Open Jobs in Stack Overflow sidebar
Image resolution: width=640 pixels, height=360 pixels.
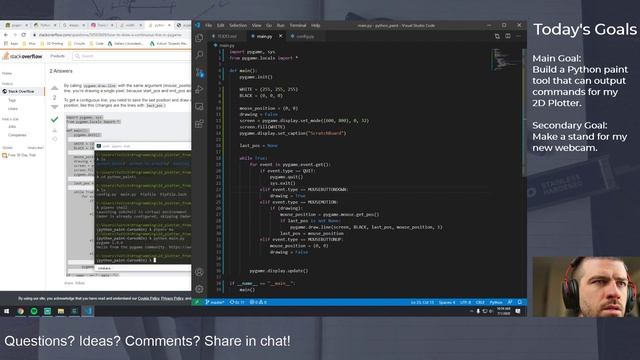click(x=12, y=127)
